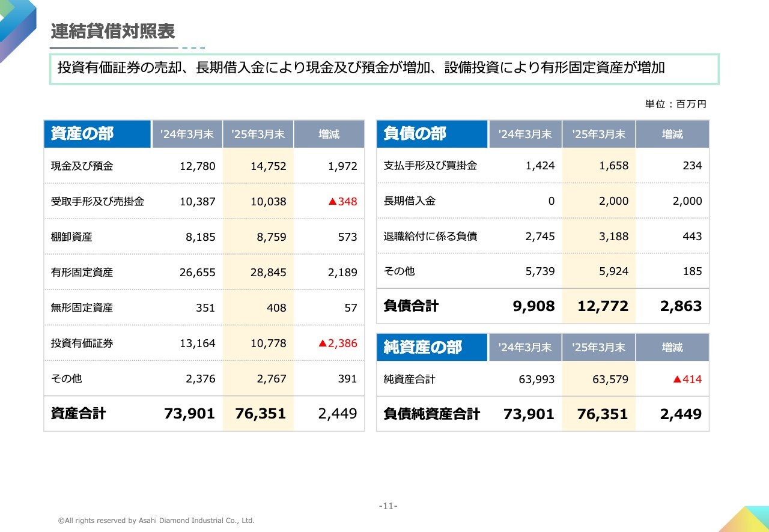769x532 pixels.
Task: Click the bold change value 2,863
Action: click(681, 306)
